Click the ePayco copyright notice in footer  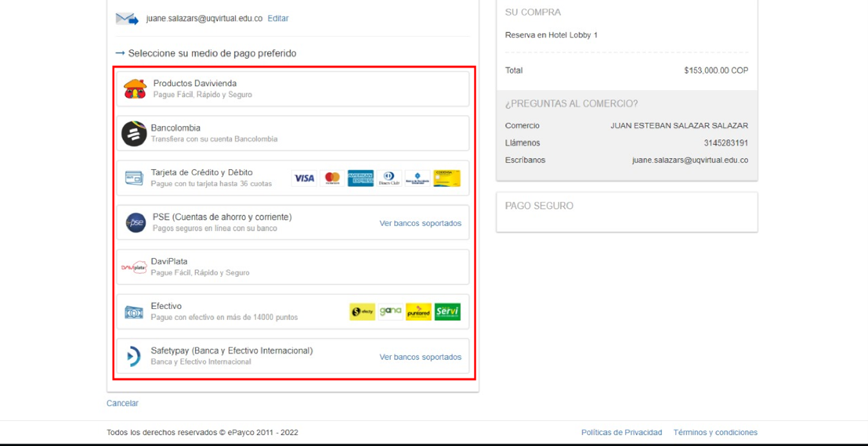click(203, 432)
